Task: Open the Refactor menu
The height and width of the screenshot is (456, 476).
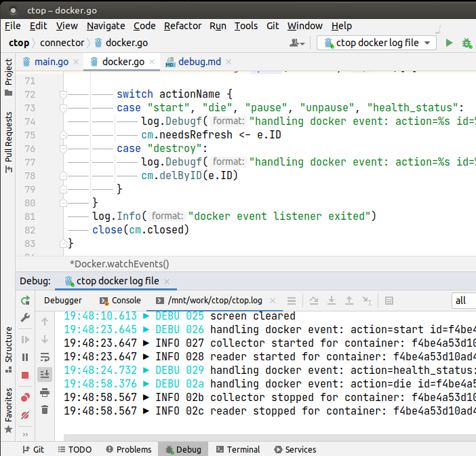Action: coord(182,26)
